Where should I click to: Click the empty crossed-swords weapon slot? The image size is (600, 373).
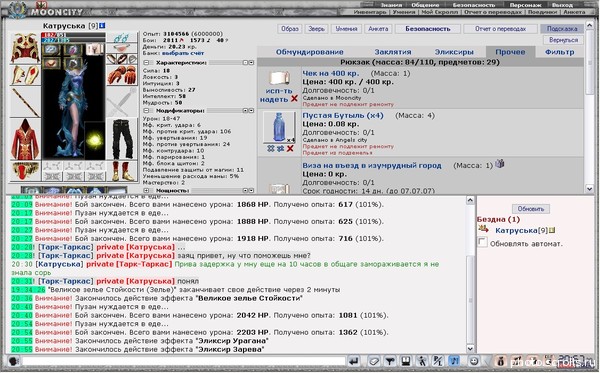click(121, 102)
